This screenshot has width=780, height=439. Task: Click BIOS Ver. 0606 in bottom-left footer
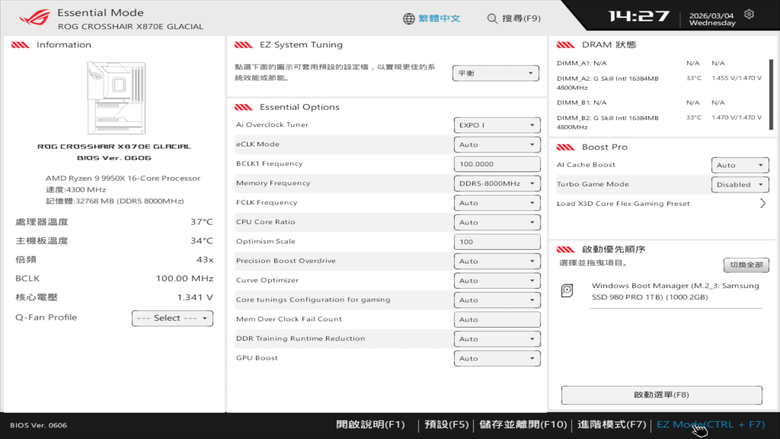pyautogui.click(x=38, y=425)
